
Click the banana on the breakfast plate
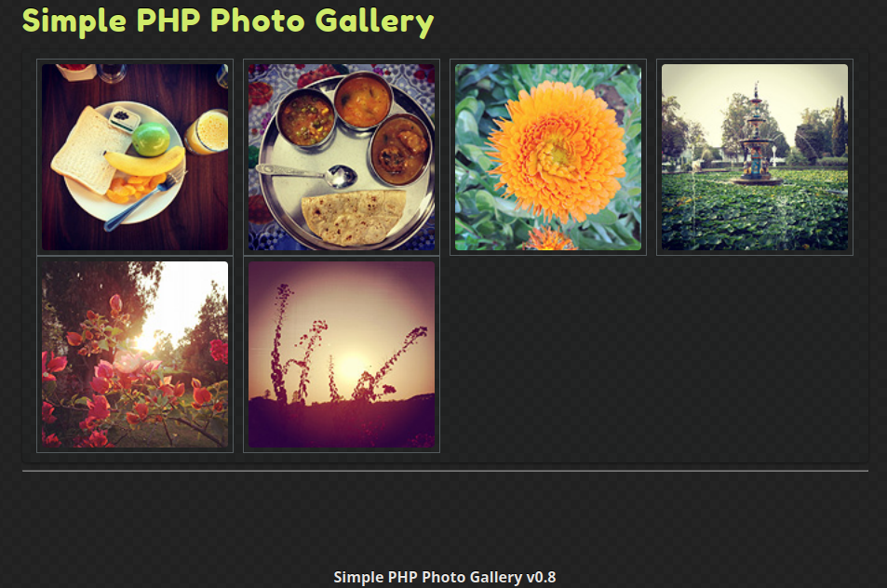145,162
